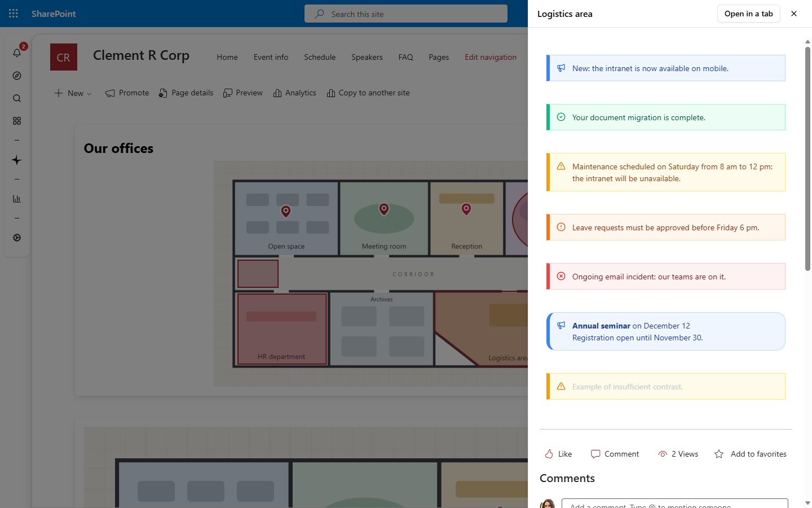Viewport: 812px width, 508px height.
Task: Click the HR department room on map
Action: click(x=282, y=329)
